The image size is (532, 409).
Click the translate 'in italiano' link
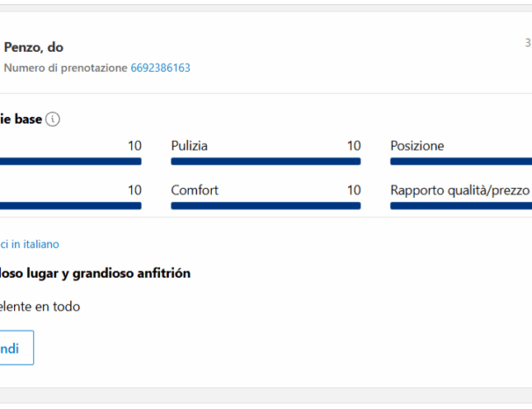coord(30,244)
